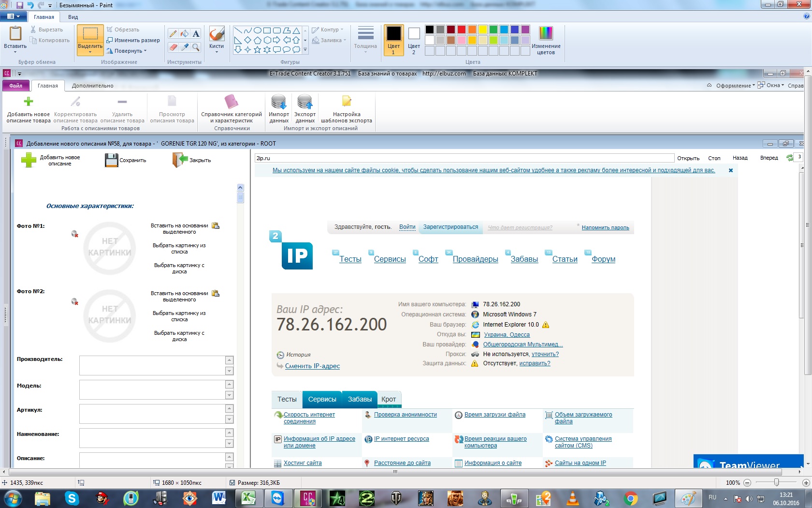Delete image for Фото №1
This screenshot has width=812, height=508.
(x=75, y=234)
